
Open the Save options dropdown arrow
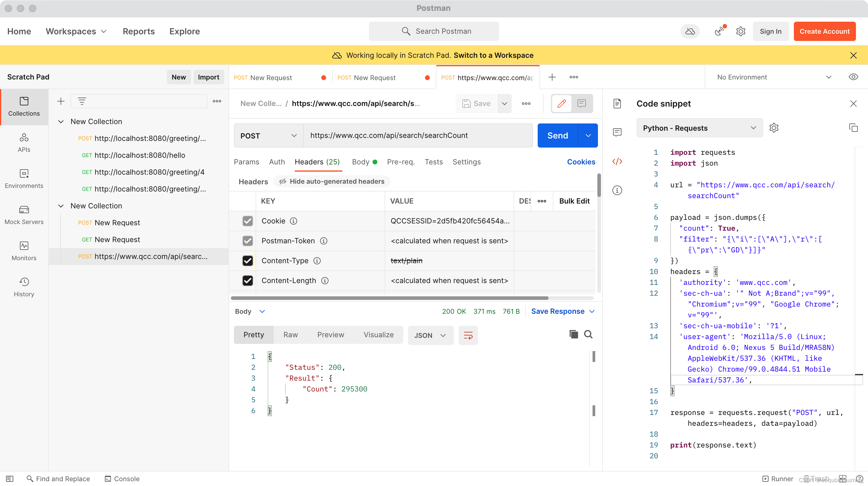tap(504, 103)
